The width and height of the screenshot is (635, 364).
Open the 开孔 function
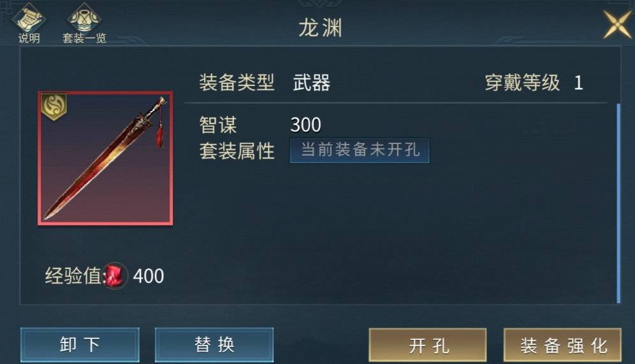click(428, 345)
